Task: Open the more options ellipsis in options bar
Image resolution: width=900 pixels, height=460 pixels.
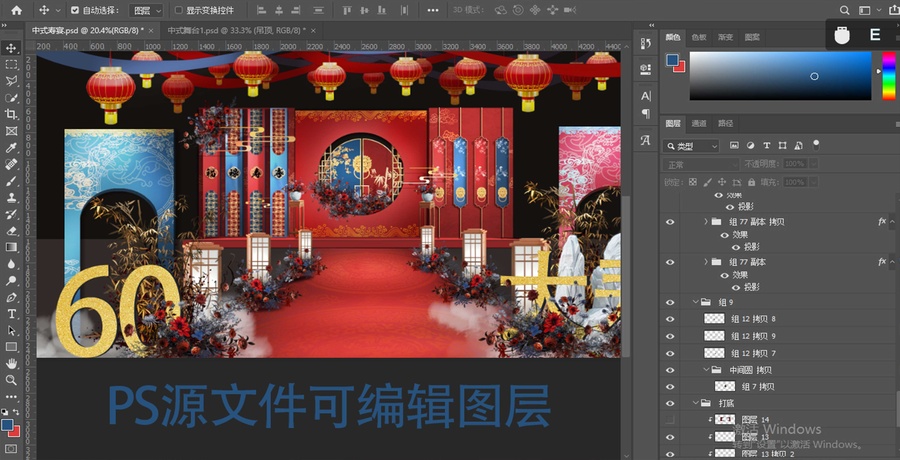Action: coord(433,10)
